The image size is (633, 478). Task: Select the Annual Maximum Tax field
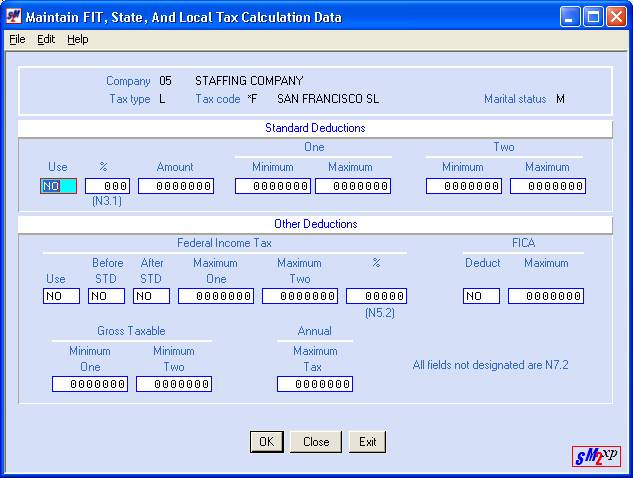click(x=315, y=384)
